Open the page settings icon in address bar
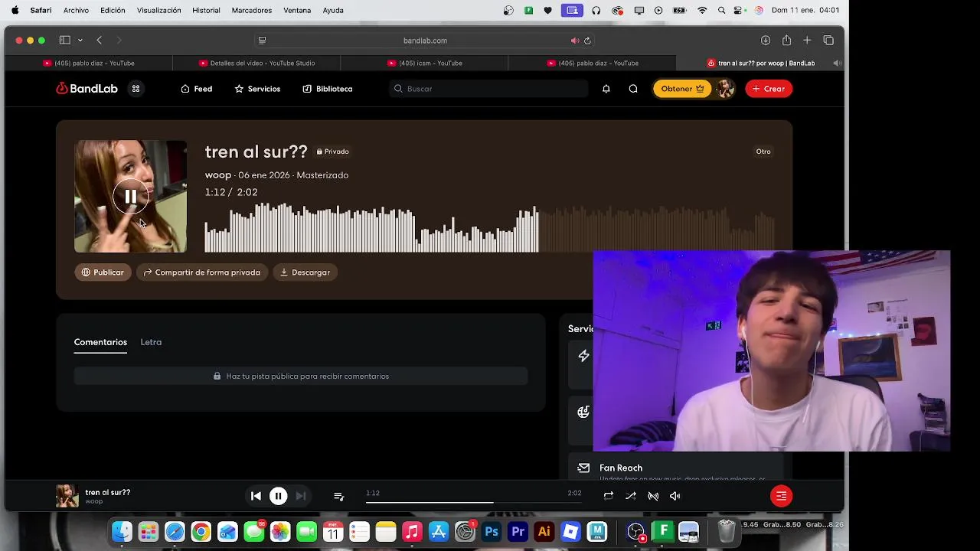 [262, 41]
